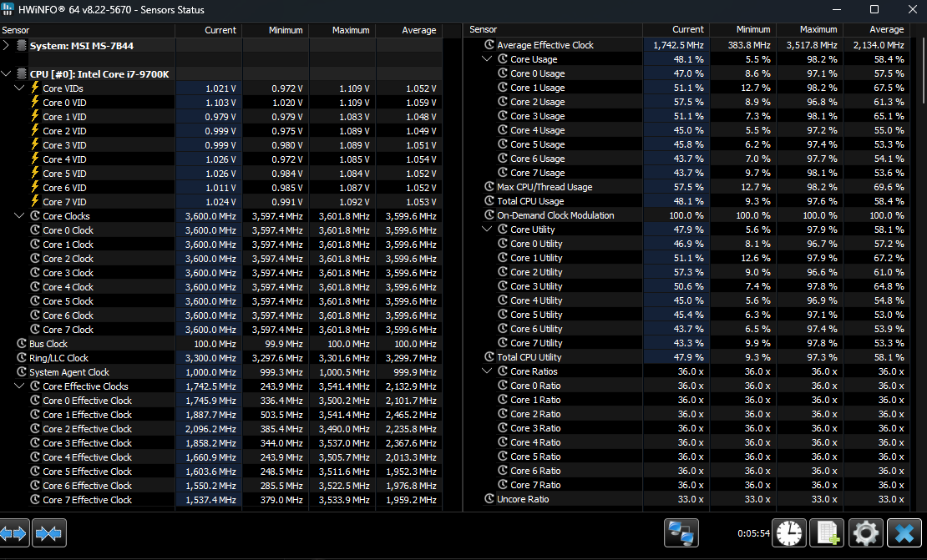
Task: Select the Core 6 VID row
Action: (x=221, y=187)
